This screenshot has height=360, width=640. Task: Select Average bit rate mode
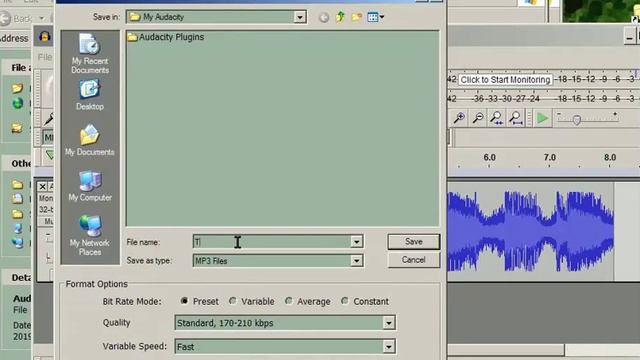click(289, 301)
